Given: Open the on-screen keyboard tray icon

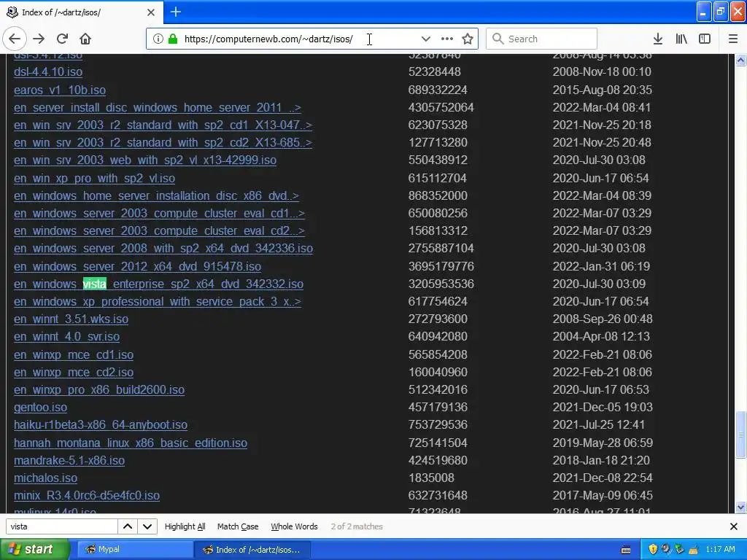Looking at the screenshot, I should pyautogui.click(x=626, y=550).
